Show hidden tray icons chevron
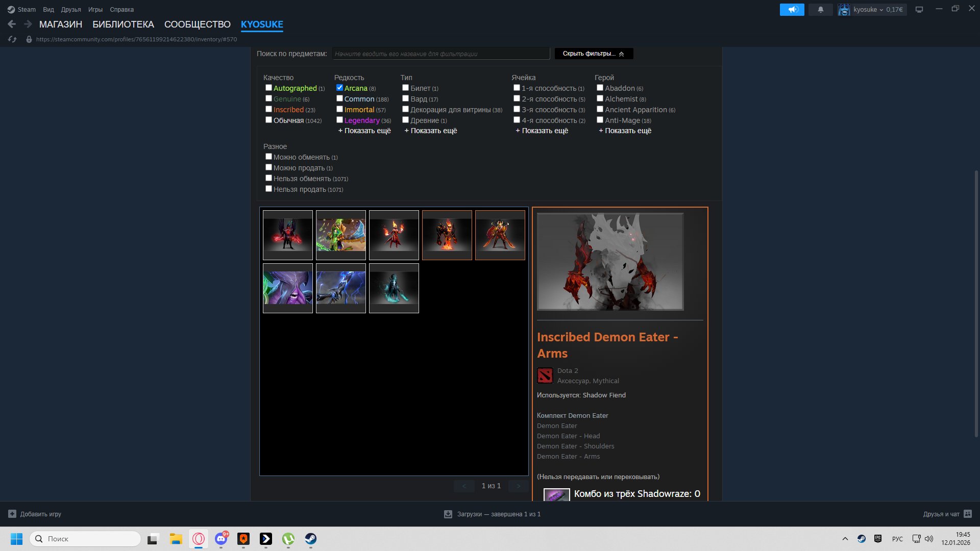The height and width of the screenshot is (551, 980). pos(845,539)
